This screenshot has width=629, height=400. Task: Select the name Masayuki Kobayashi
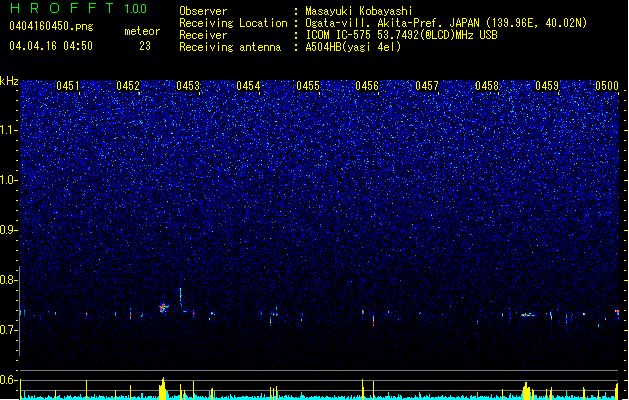click(x=359, y=11)
